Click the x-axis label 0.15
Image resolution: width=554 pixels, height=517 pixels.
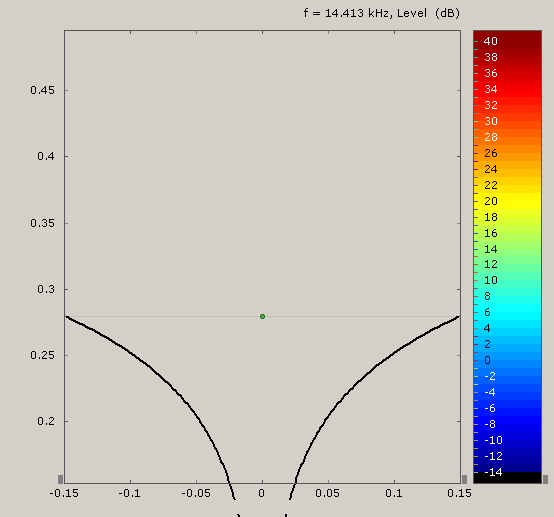pos(459,493)
